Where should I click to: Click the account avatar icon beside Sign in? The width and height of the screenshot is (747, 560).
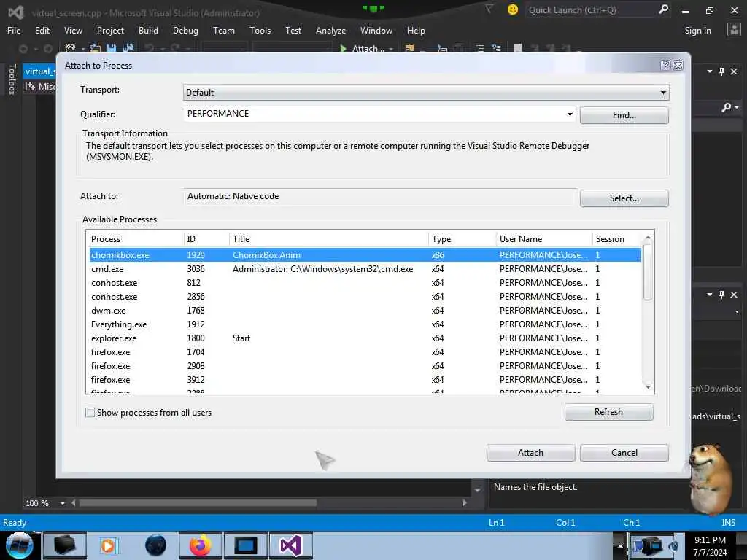[x=734, y=30]
